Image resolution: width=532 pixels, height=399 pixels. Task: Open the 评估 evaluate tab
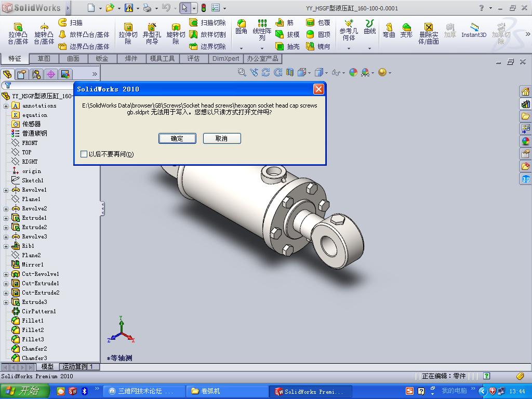pos(193,59)
